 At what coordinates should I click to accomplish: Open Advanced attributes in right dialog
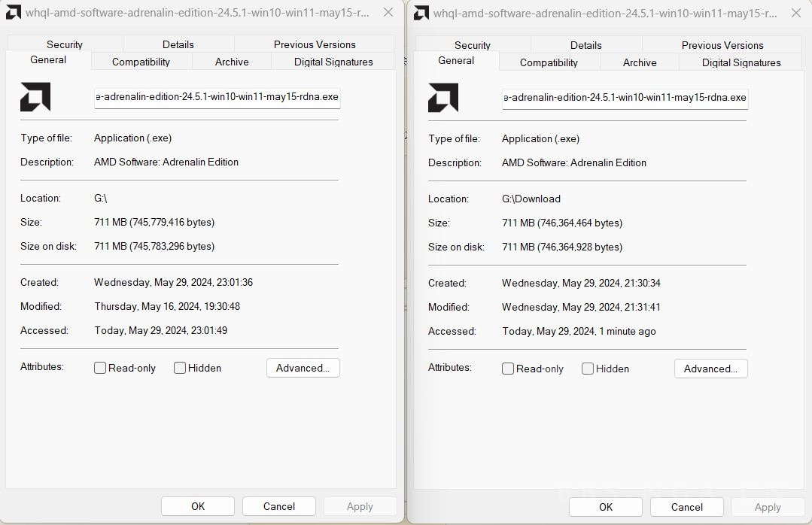click(x=710, y=369)
